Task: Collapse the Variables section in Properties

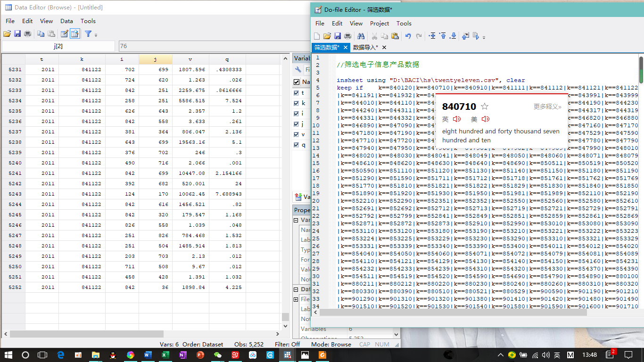Action: tap(296, 220)
